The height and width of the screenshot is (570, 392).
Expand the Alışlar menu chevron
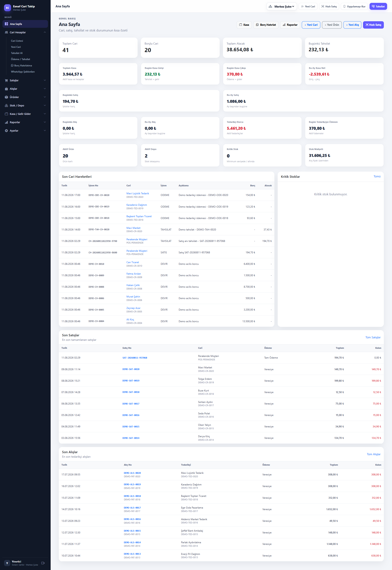pos(45,89)
